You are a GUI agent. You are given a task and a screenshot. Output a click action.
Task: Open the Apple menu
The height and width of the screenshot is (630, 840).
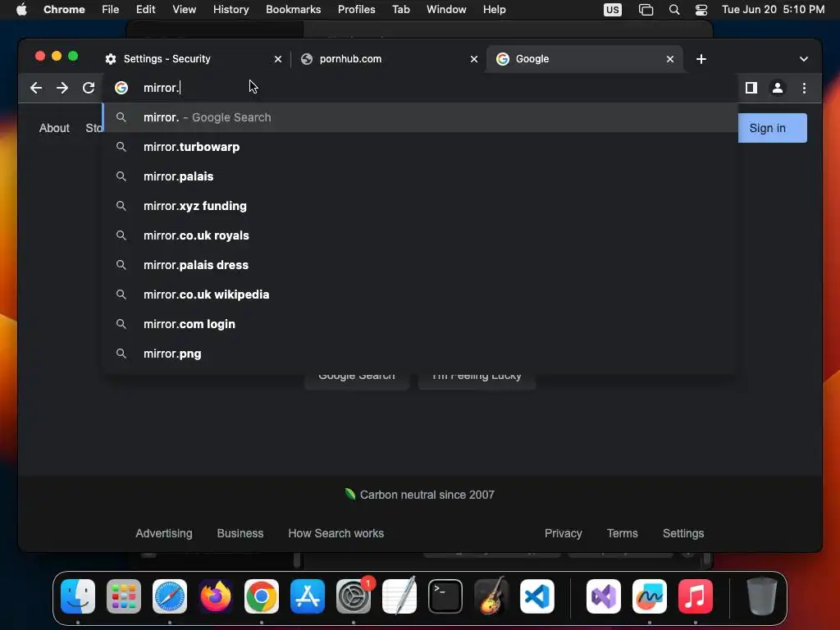coord(21,10)
